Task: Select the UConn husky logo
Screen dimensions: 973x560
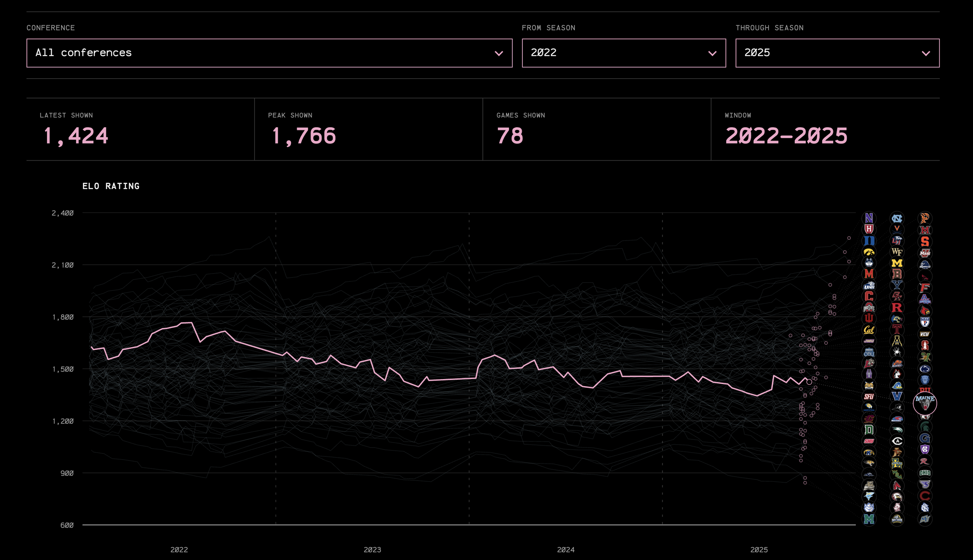Action: [x=869, y=263]
